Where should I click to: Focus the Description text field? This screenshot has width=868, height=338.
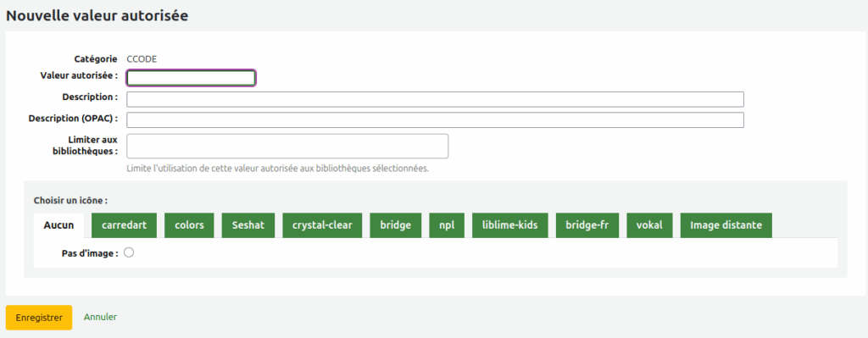435,99
